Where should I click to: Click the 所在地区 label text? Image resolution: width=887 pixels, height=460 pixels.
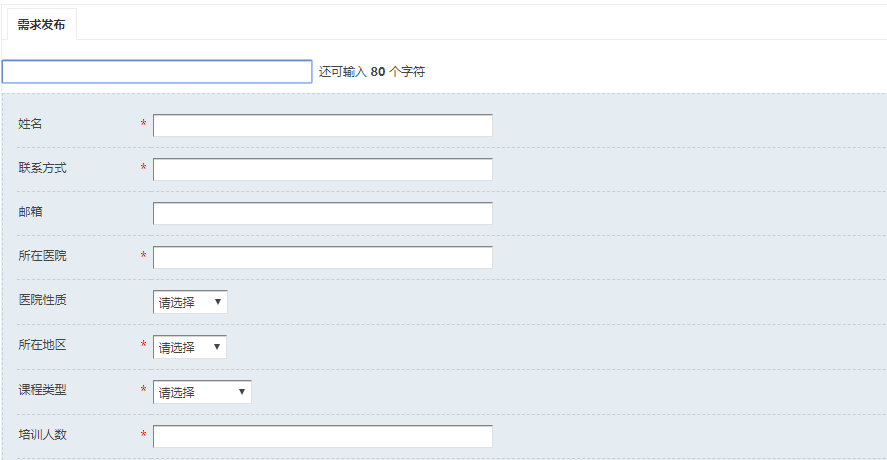coord(42,345)
